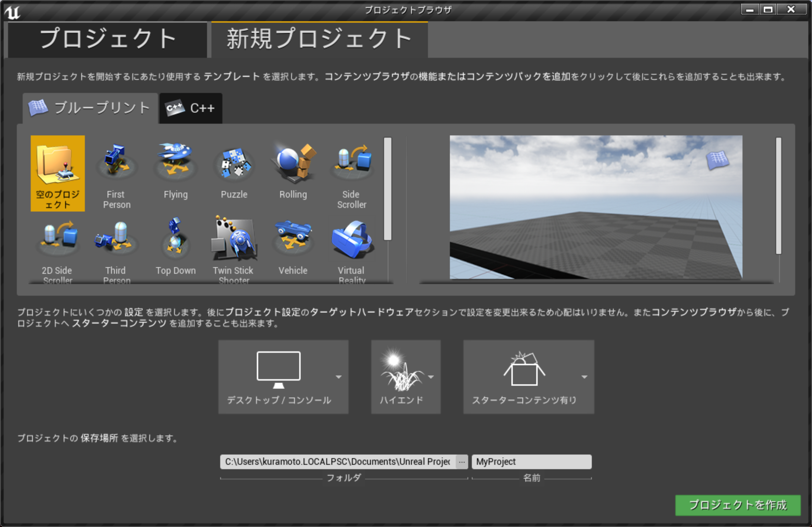Open the ハイエンド quality dropdown
The image size is (812, 527).
(431, 377)
